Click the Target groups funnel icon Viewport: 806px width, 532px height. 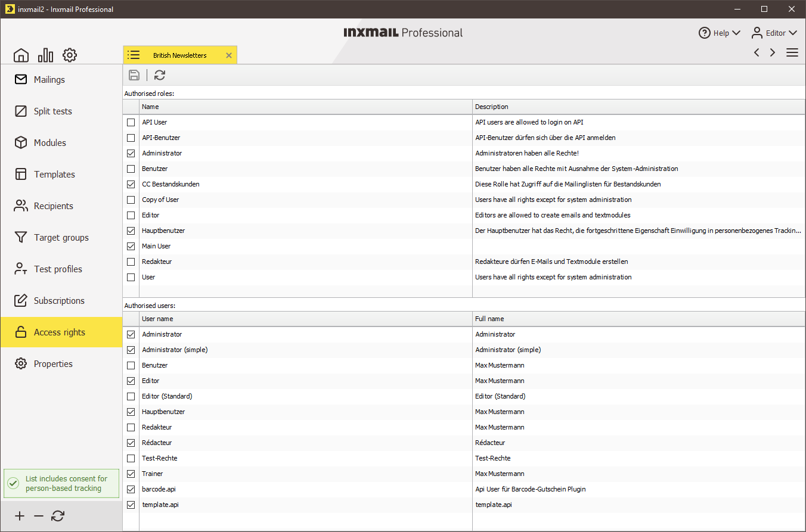21,237
